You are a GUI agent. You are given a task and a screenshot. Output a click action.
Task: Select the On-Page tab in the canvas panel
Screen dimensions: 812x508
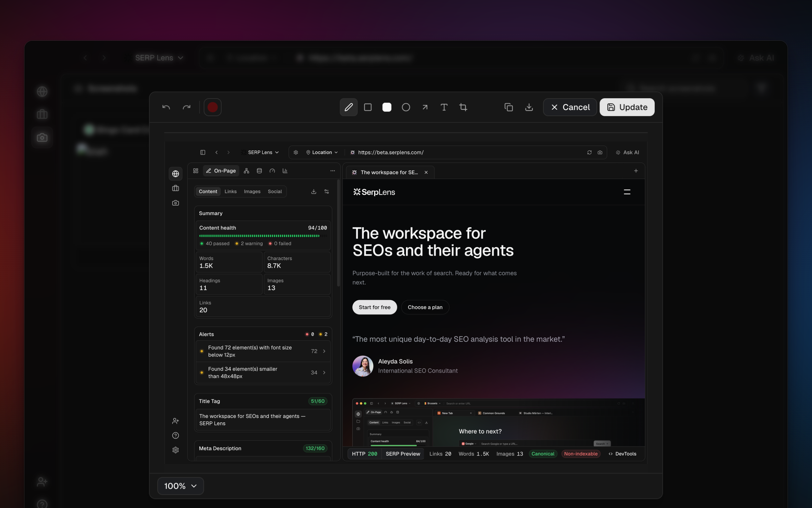tap(221, 171)
